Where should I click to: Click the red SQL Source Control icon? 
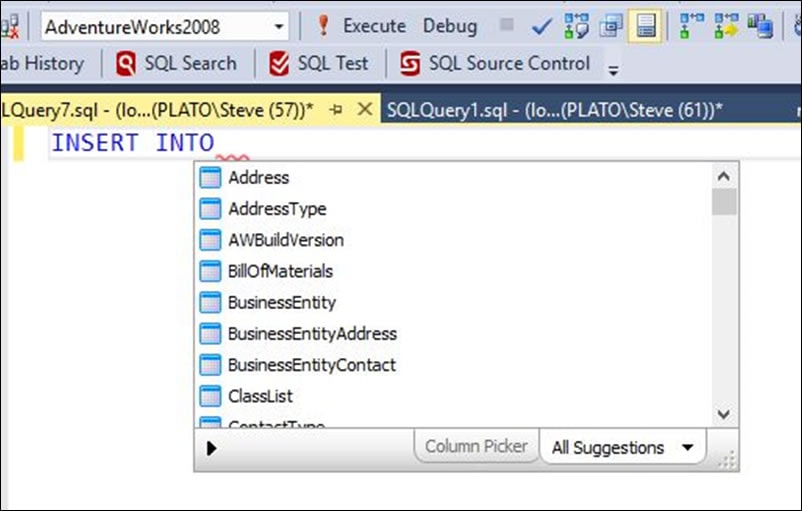click(410, 63)
